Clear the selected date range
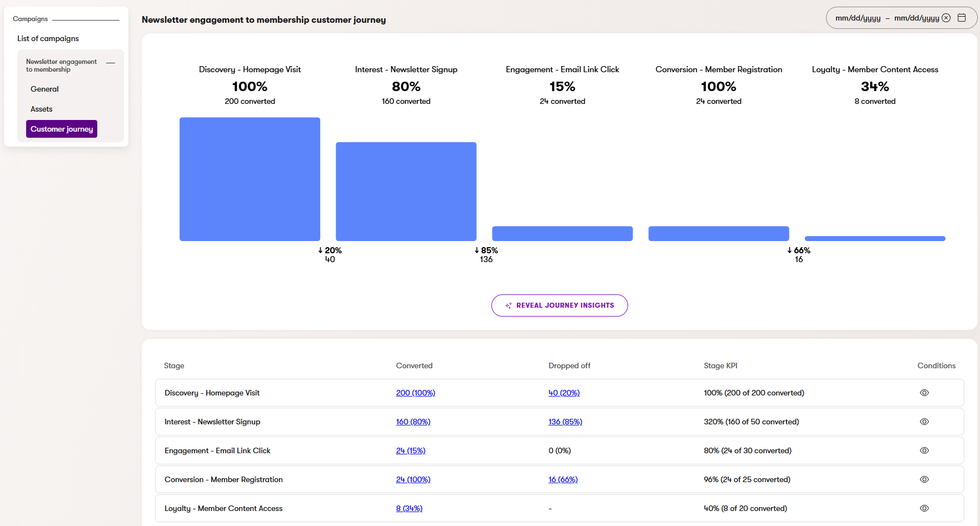The width and height of the screenshot is (980, 526). point(946,17)
